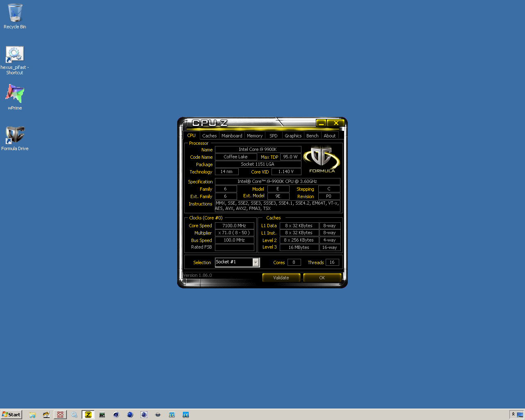Click the Coffee Lake code name field
525x420 pixels.
(236, 157)
